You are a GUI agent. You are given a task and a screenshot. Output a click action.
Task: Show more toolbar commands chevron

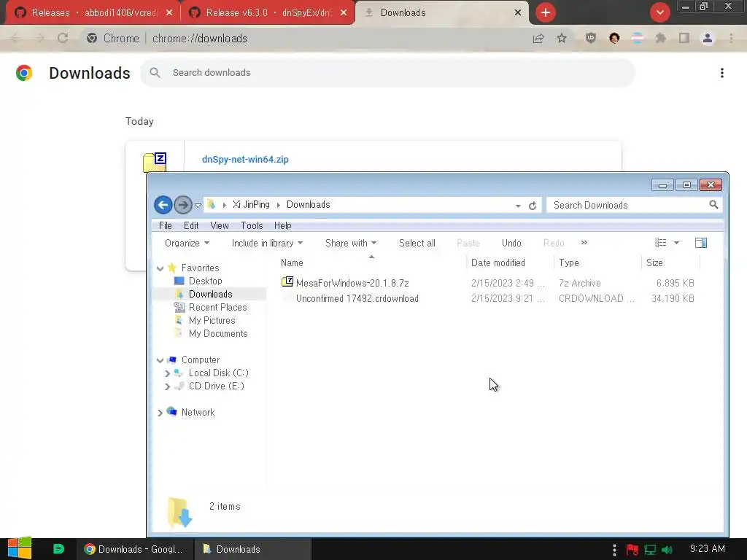(584, 243)
